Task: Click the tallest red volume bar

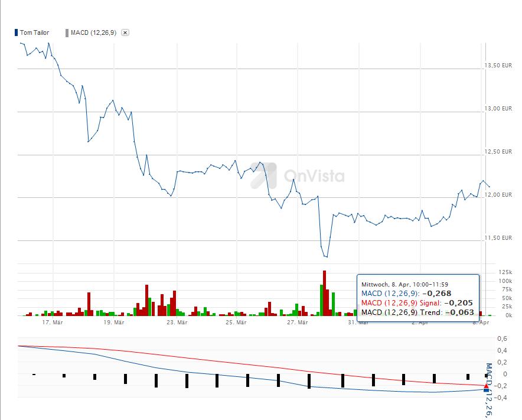Action: coord(325,293)
